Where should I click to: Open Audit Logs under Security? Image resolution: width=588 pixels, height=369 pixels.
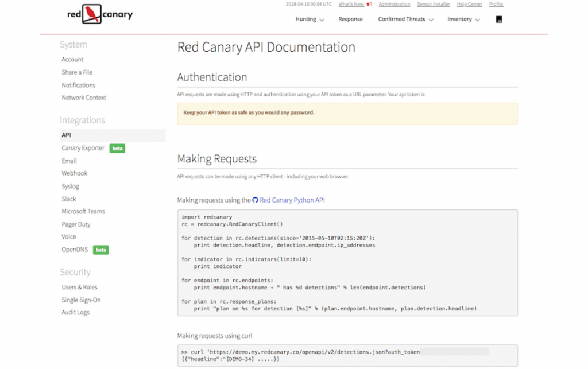[x=75, y=313]
